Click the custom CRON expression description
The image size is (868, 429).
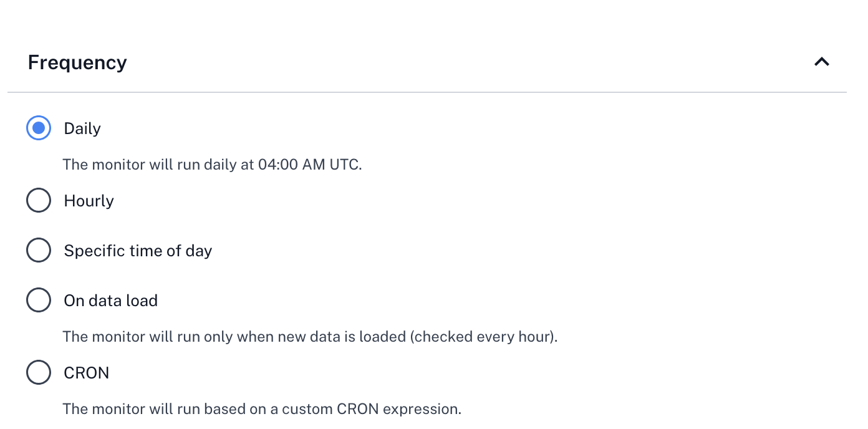coord(262,409)
